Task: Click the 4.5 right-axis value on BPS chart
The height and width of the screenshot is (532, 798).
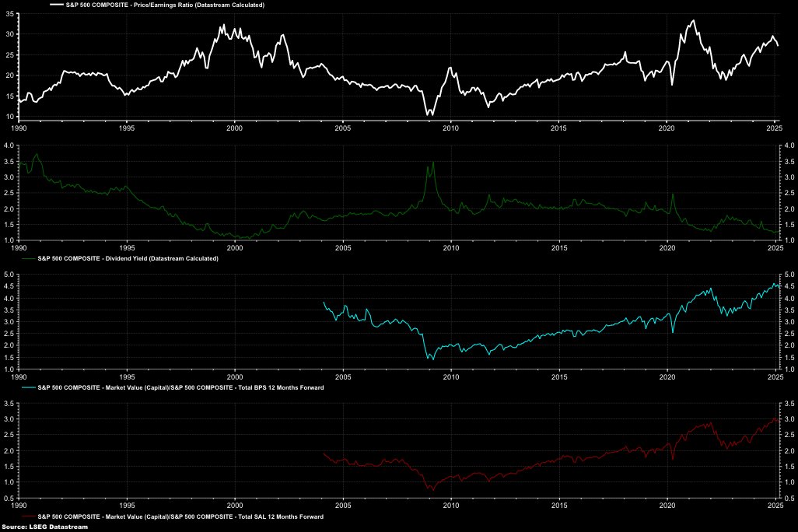Action: pyautogui.click(x=789, y=287)
